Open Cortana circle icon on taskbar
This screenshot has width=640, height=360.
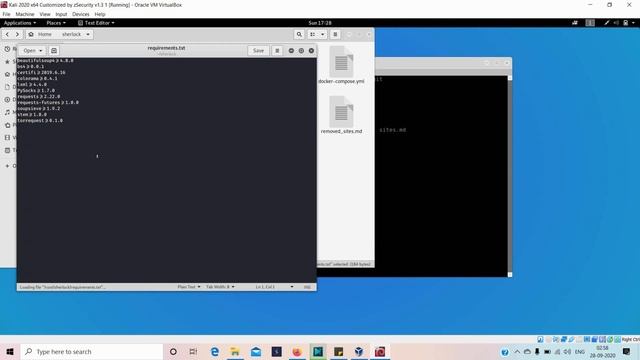pos(173,351)
